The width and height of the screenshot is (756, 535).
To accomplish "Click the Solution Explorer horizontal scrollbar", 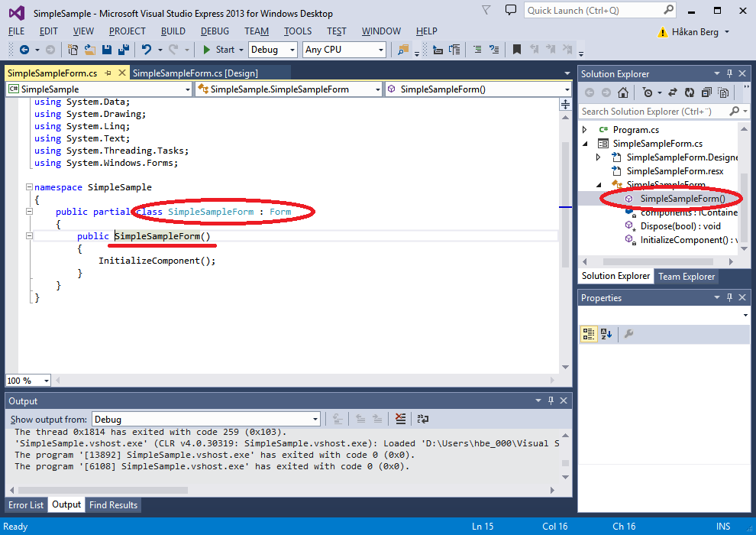I will [657, 261].
